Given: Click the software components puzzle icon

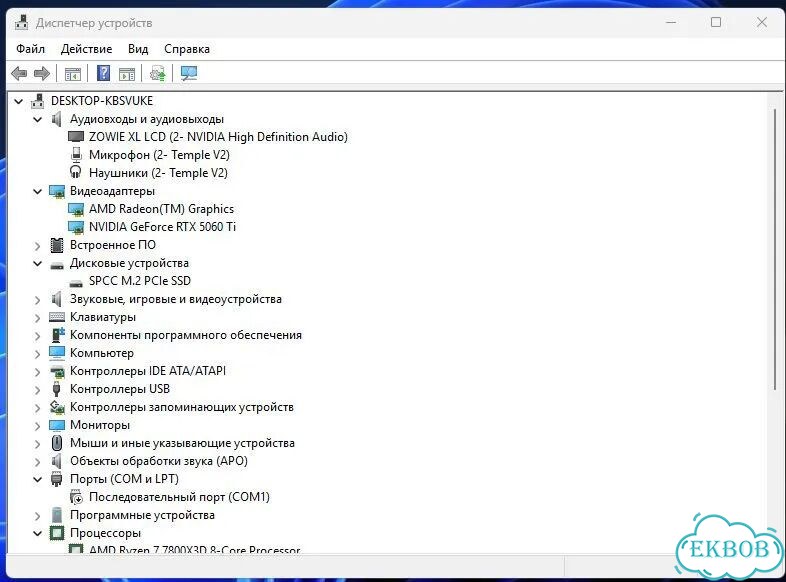Looking at the screenshot, I should tap(58, 334).
